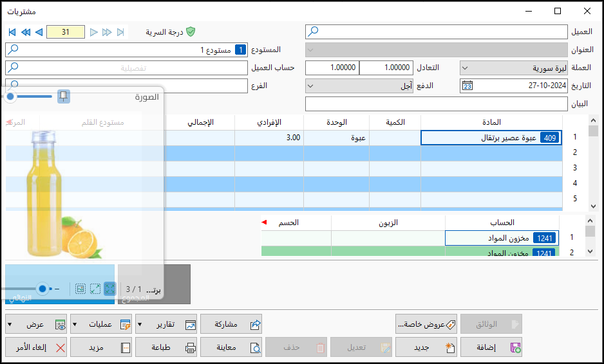This screenshot has height=364, width=604.
Task: Select the highlighted stretch-to-fill view icon
Action: coord(109,289)
